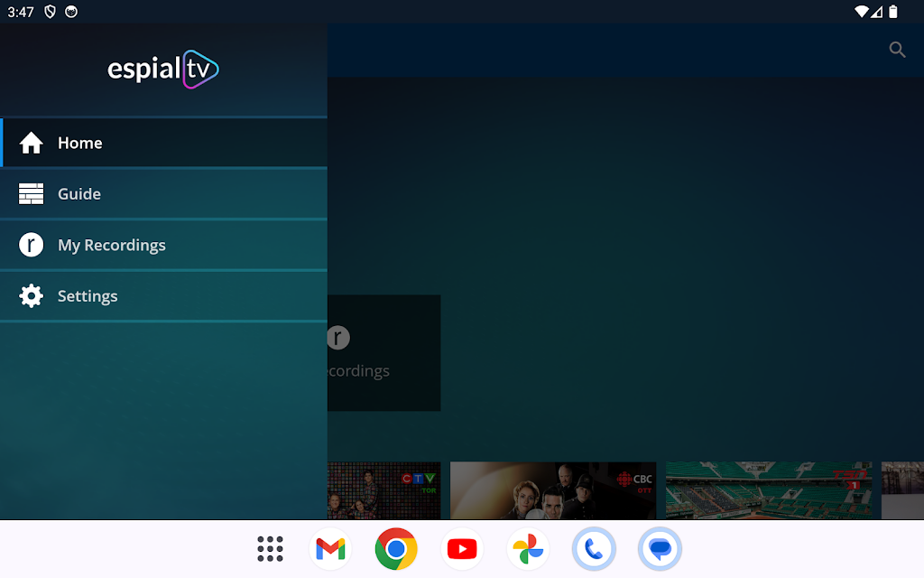Viewport: 924px width, 578px height.
Task: Open the app drawer grid icon
Action: click(270, 548)
